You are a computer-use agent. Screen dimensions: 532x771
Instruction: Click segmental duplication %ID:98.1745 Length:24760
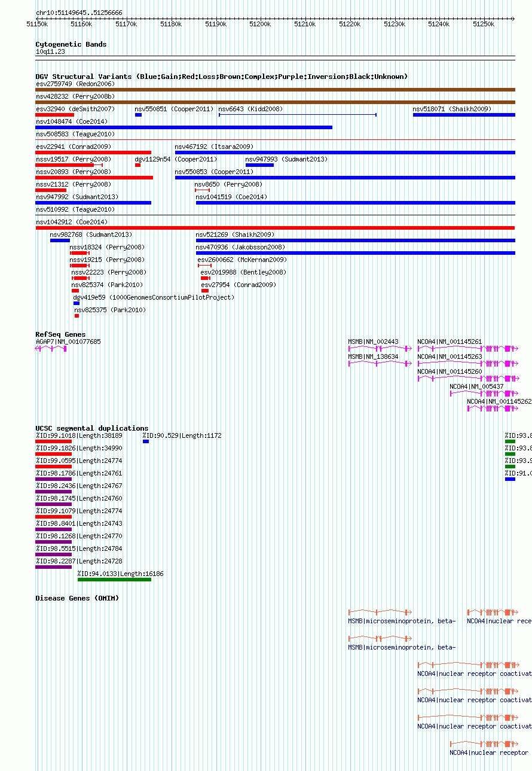[54, 504]
